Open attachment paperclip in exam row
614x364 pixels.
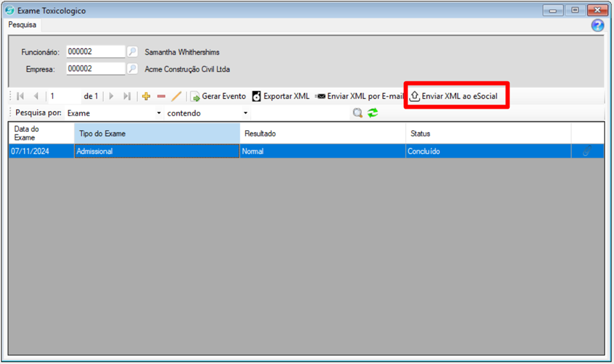(587, 151)
